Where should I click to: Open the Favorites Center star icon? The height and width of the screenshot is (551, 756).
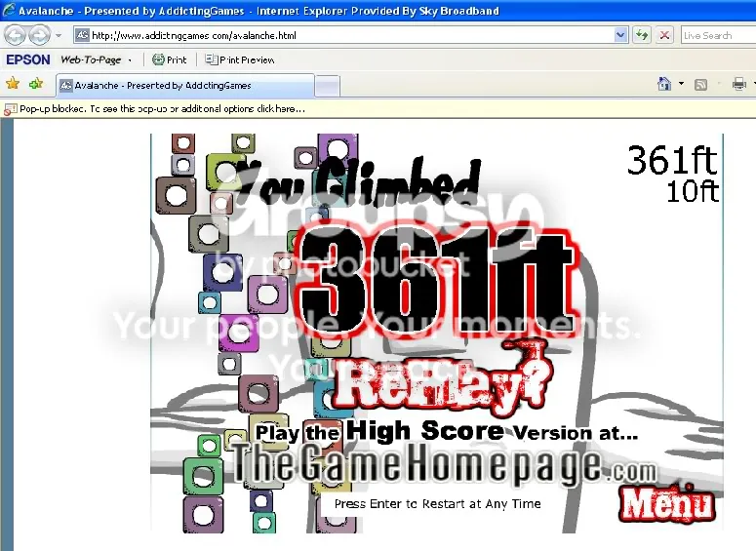13,85
